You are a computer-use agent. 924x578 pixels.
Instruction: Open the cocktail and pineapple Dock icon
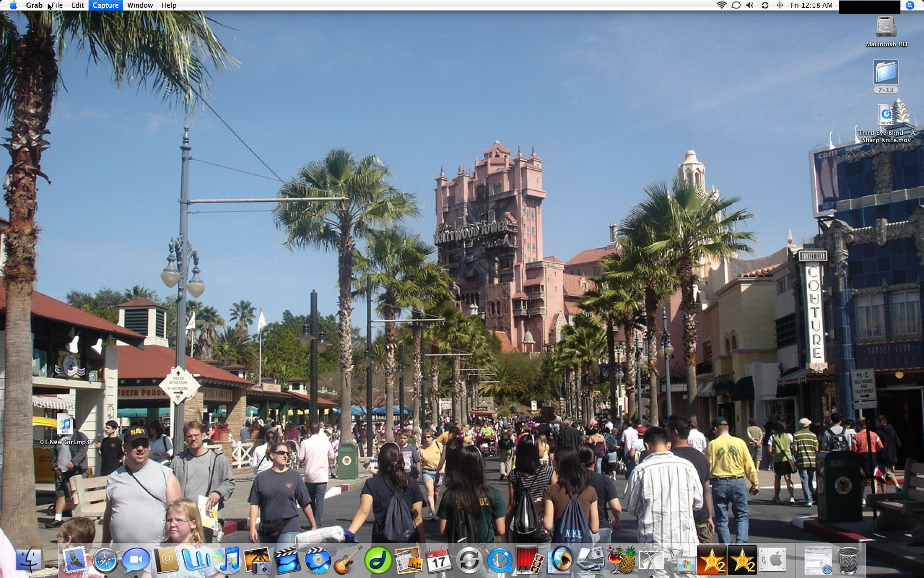[x=621, y=561]
